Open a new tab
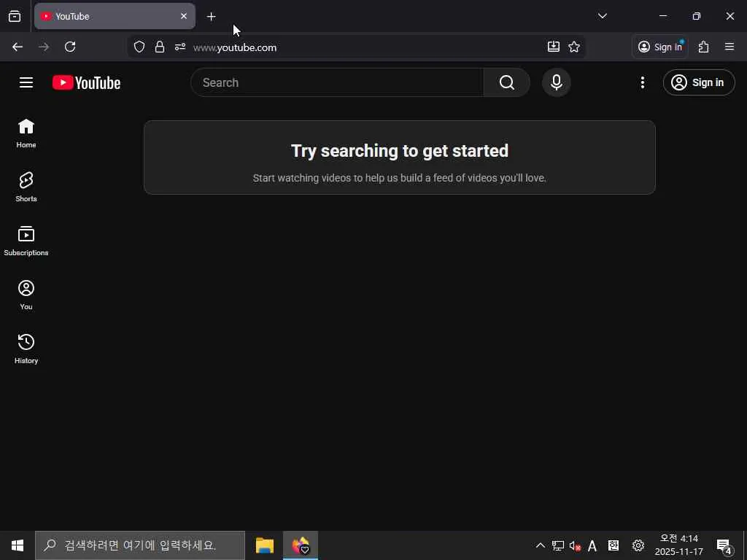Viewport: 747px width, 560px height. click(x=211, y=17)
